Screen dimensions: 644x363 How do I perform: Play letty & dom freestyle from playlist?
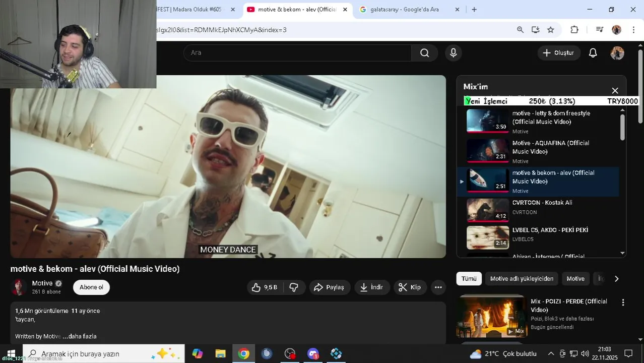538,122
